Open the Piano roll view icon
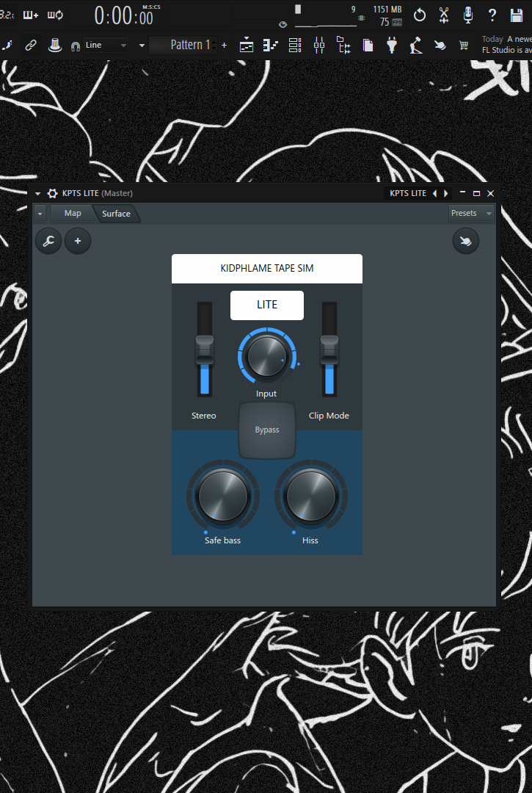 point(271,45)
